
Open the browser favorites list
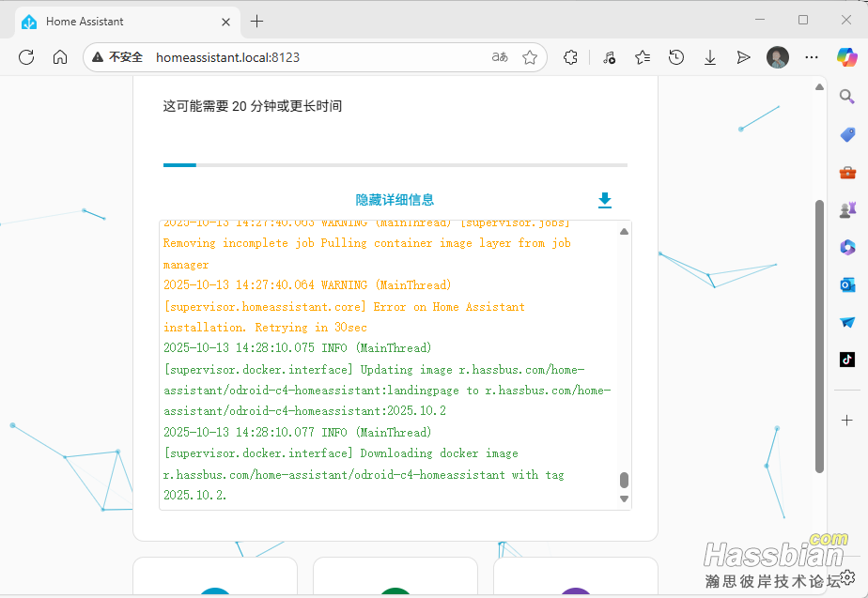(643, 57)
